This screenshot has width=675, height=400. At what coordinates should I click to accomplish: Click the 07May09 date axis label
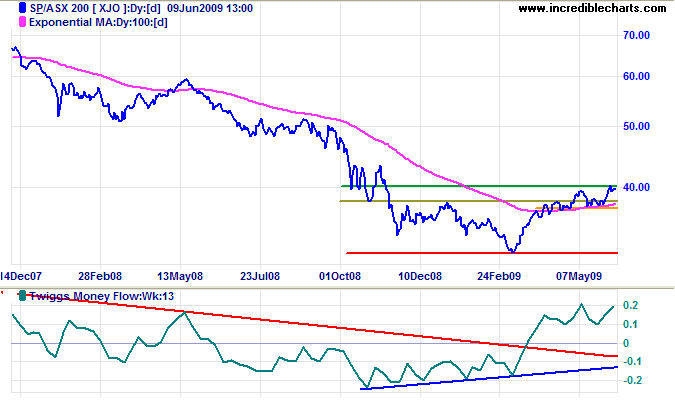[x=579, y=276]
